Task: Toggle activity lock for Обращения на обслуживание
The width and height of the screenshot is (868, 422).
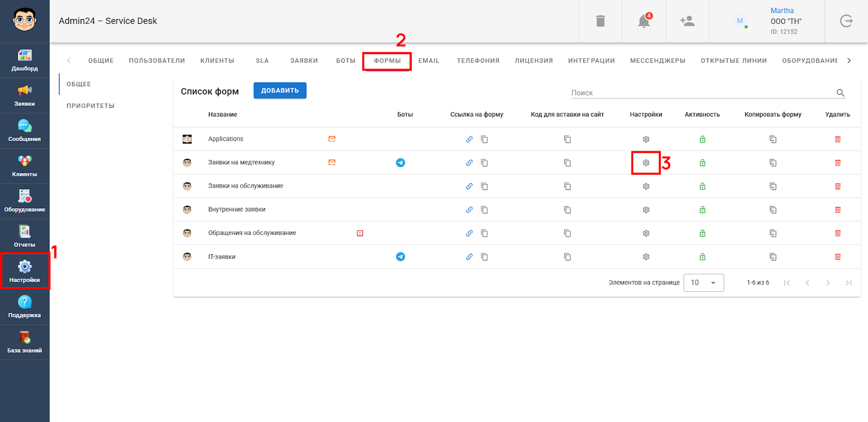Action: point(702,233)
